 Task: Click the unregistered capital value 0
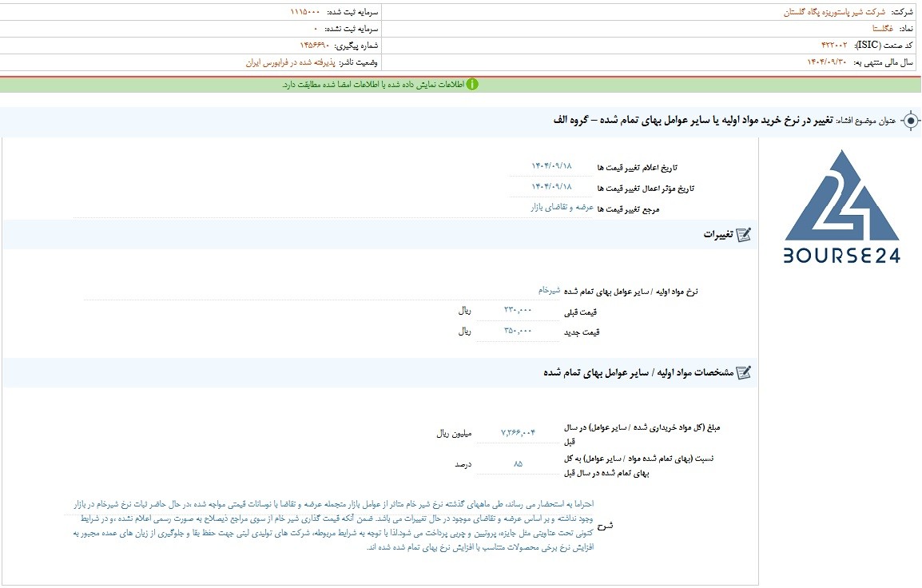point(316,29)
